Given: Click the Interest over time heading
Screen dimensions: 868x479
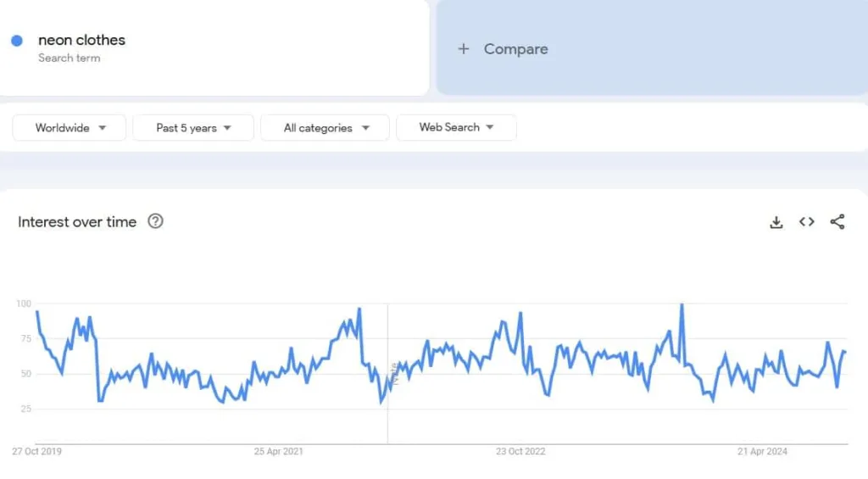Looking at the screenshot, I should point(77,222).
